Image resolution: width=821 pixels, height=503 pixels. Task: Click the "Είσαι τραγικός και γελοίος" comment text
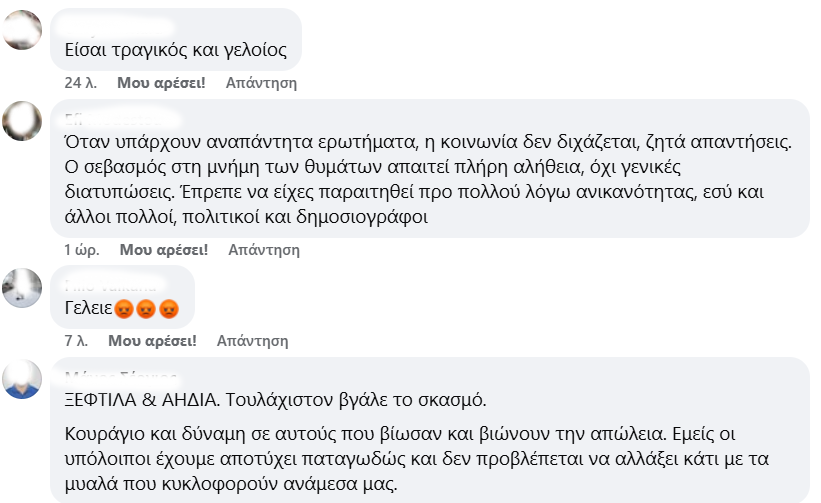click(175, 49)
